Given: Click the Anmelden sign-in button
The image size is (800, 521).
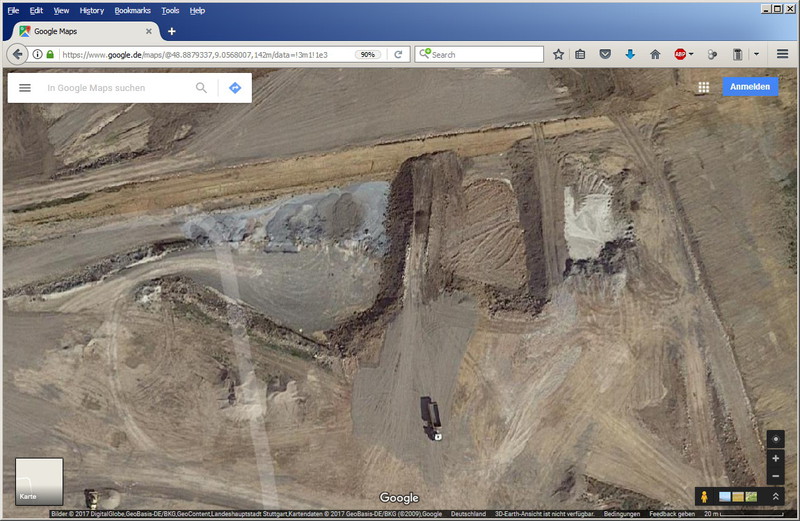Looking at the screenshot, I should 750,87.
